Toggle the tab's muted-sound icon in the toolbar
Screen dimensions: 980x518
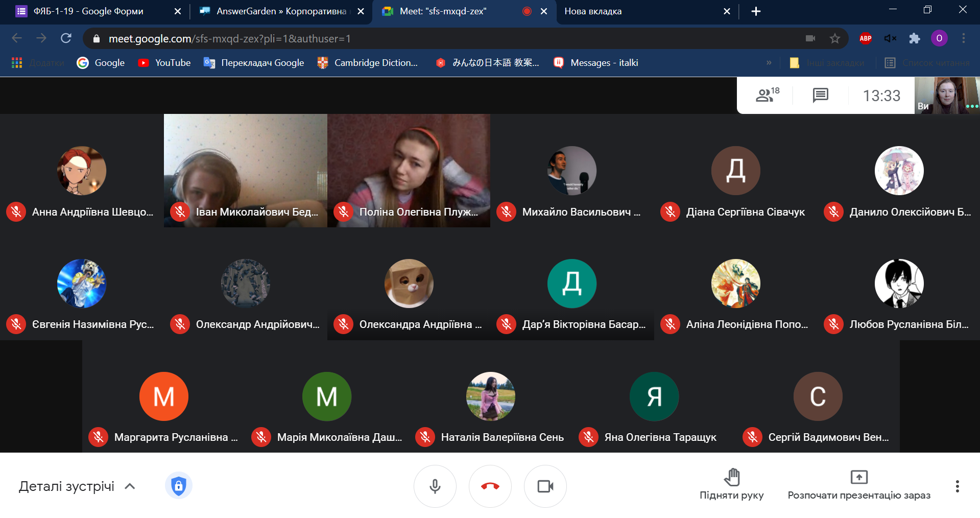pyautogui.click(x=890, y=38)
